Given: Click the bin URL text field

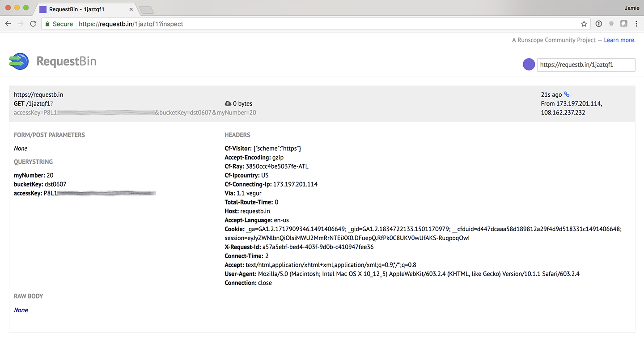Looking at the screenshot, I should 585,64.
